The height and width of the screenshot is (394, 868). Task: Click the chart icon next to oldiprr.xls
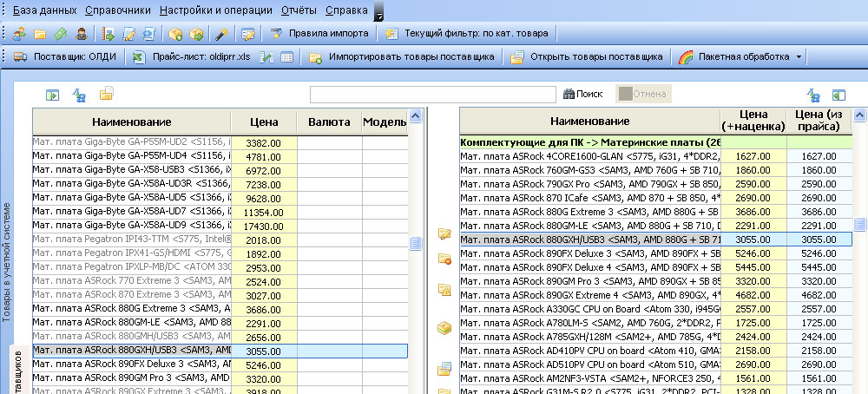point(267,57)
